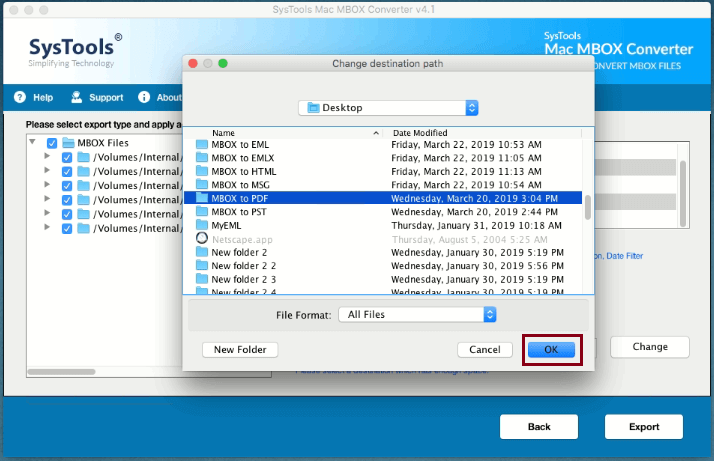The height and width of the screenshot is (461, 714).
Task: Click the MBOX to MSG folder icon
Action: click(x=202, y=184)
